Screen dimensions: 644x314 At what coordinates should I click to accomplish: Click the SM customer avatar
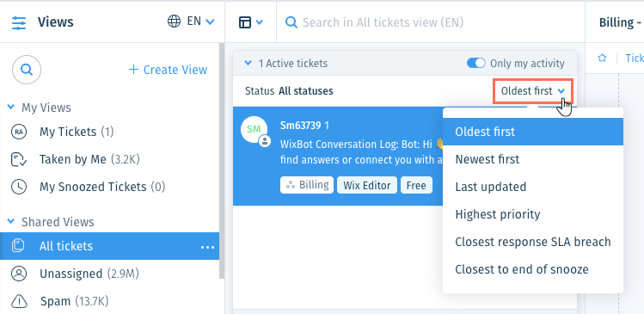(x=254, y=129)
